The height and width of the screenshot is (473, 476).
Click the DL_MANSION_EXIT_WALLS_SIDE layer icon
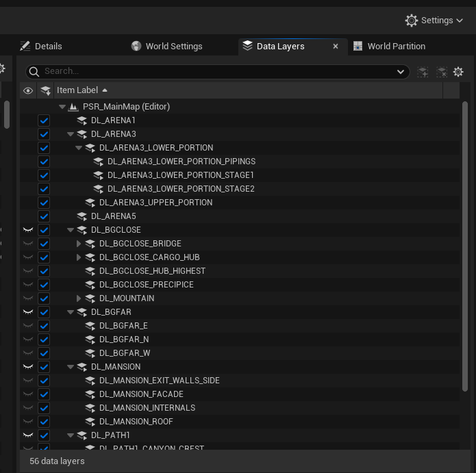[x=90, y=381]
